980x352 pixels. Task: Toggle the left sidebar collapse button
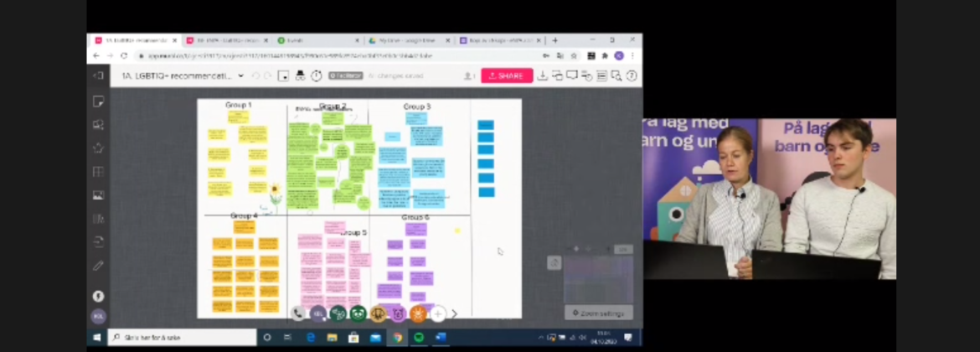tap(98, 75)
